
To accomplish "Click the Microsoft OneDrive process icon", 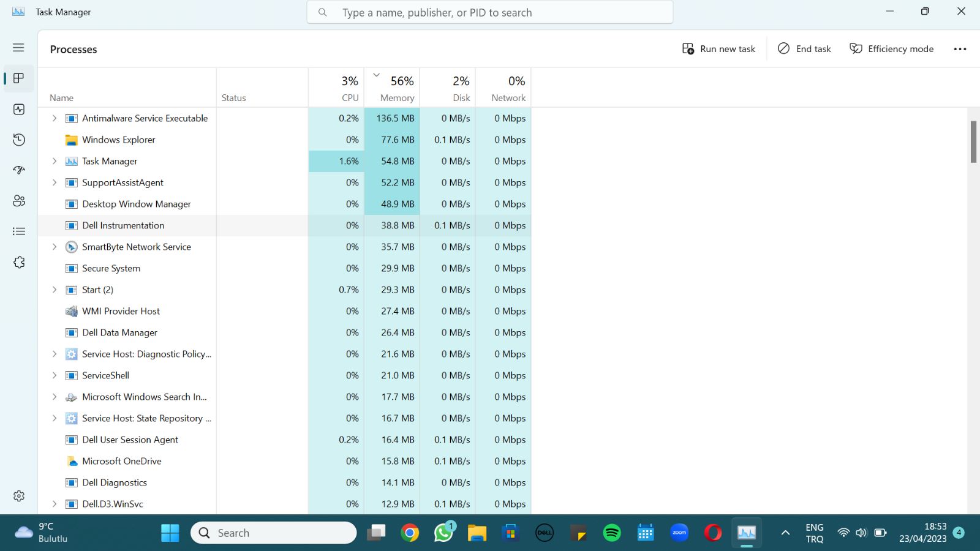I will click(x=72, y=462).
